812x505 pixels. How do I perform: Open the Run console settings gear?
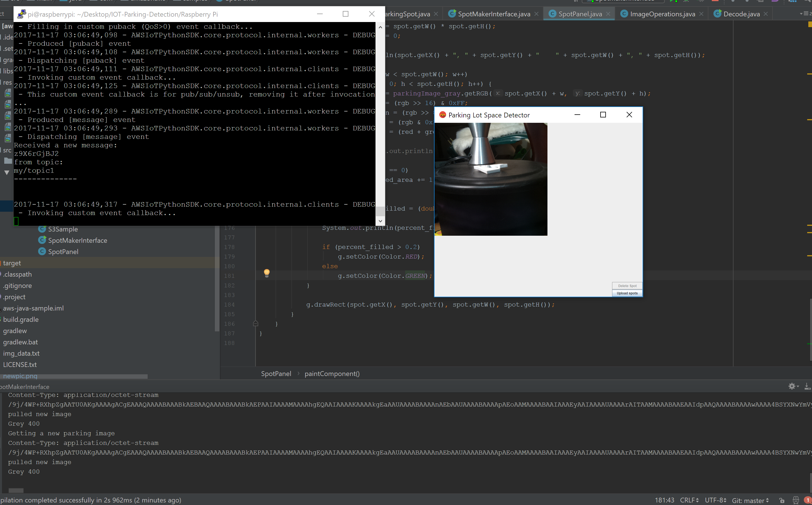click(x=792, y=386)
